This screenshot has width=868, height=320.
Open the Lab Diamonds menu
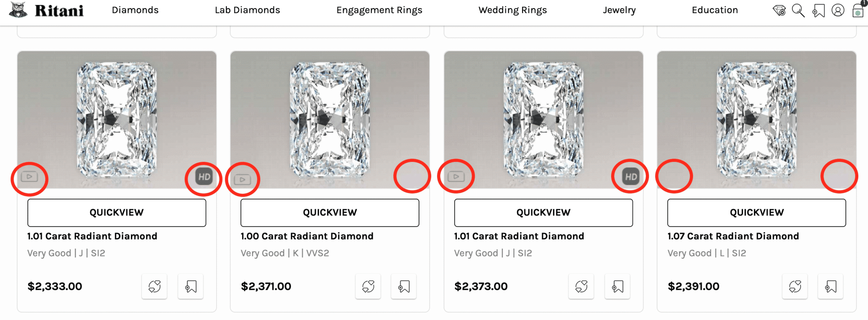247,10
